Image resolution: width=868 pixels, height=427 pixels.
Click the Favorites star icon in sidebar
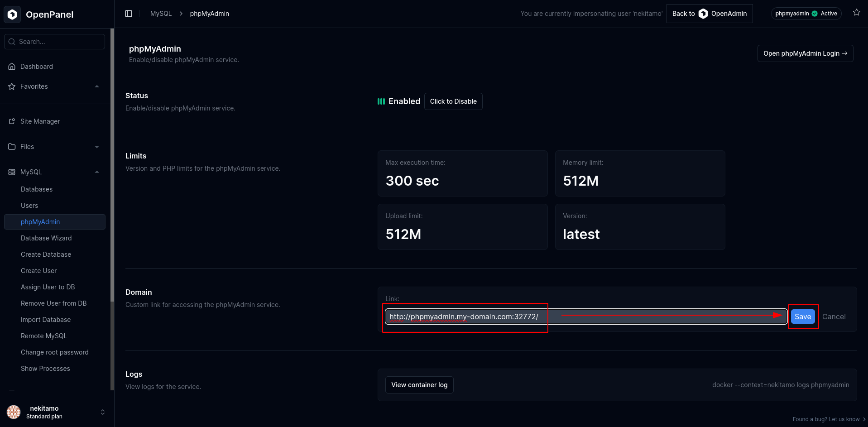pyautogui.click(x=12, y=86)
